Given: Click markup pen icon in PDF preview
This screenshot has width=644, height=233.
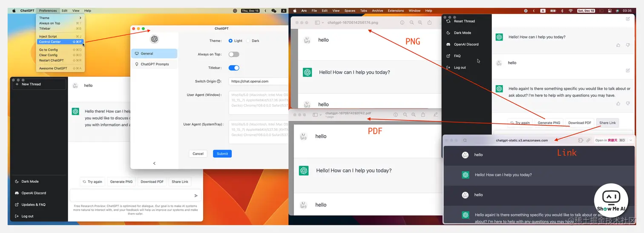Looking at the screenshot, I should 435,115.
